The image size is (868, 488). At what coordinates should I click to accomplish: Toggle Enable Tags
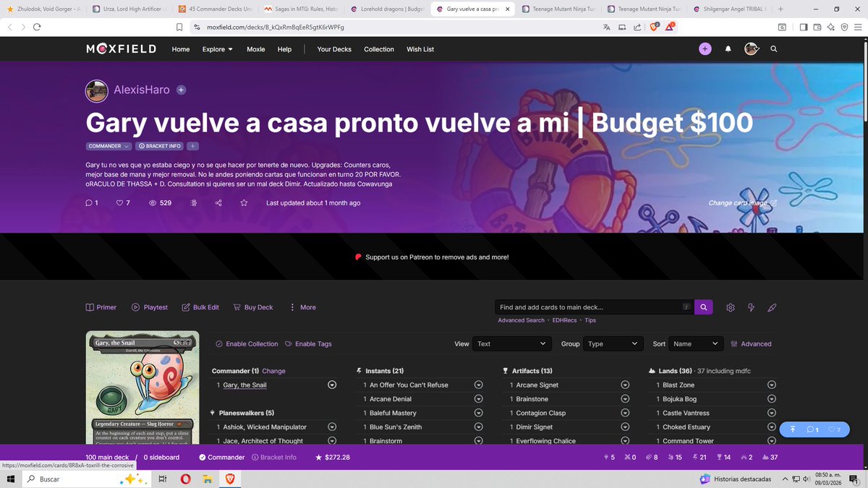(x=308, y=344)
